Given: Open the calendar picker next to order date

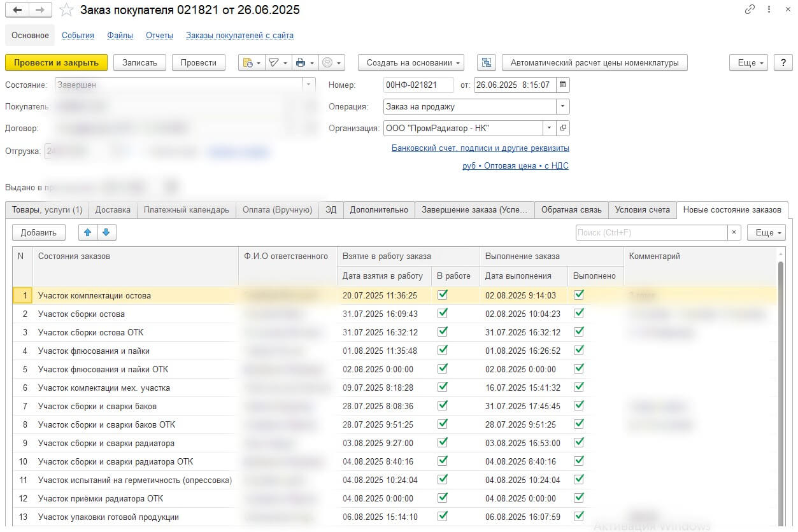Looking at the screenshot, I should [562, 85].
